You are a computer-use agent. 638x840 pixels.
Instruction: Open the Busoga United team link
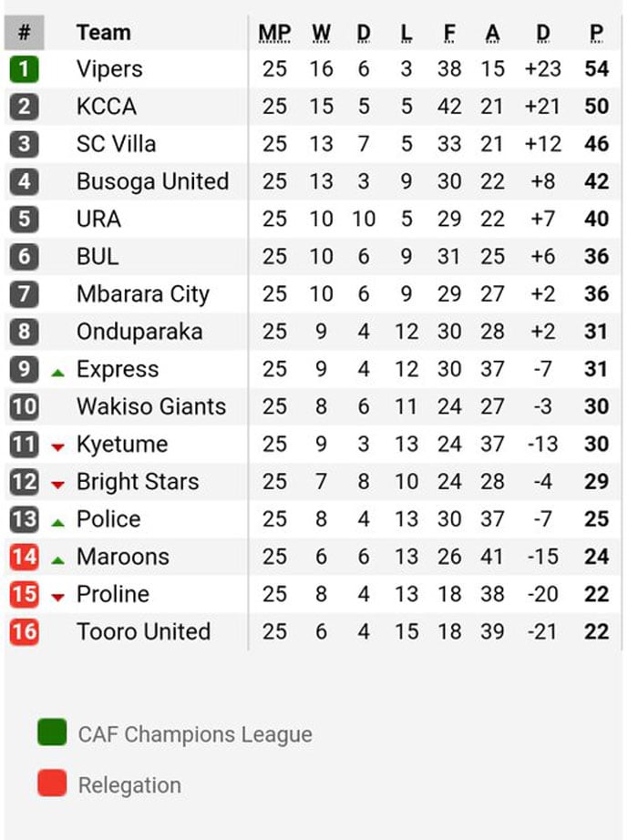[x=153, y=181]
